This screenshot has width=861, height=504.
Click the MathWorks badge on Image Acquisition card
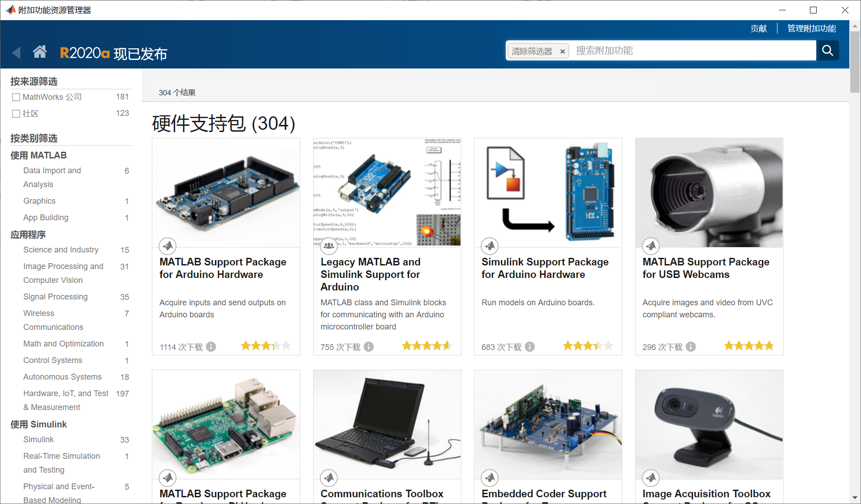[651, 478]
